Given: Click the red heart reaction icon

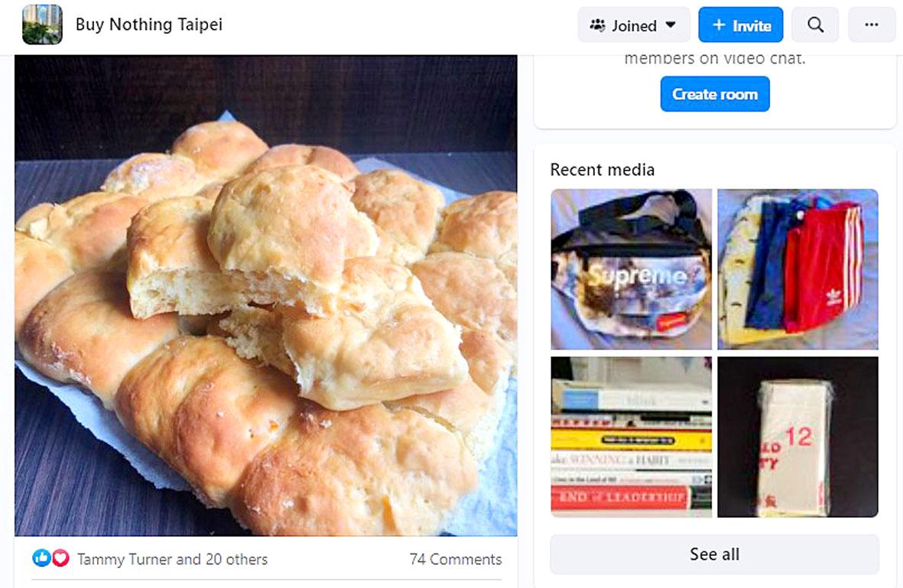Looking at the screenshot, I should tap(60, 557).
